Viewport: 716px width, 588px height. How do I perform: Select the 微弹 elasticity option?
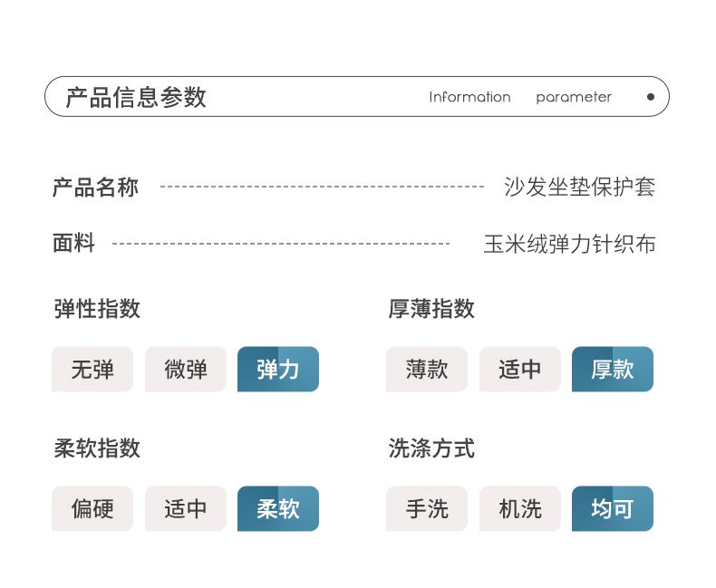click(x=186, y=370)
